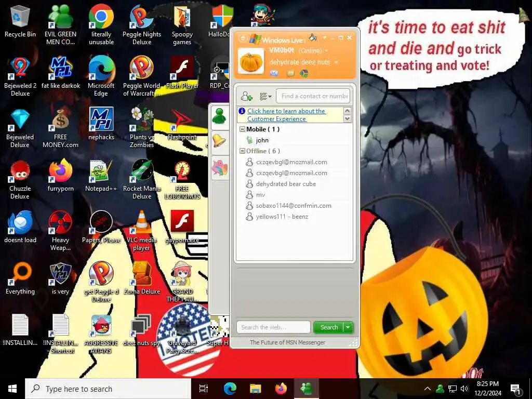The height and width of the screenshot is (399, 532).
Task: Select offline contact mv
Action: (x=260, y=195)
